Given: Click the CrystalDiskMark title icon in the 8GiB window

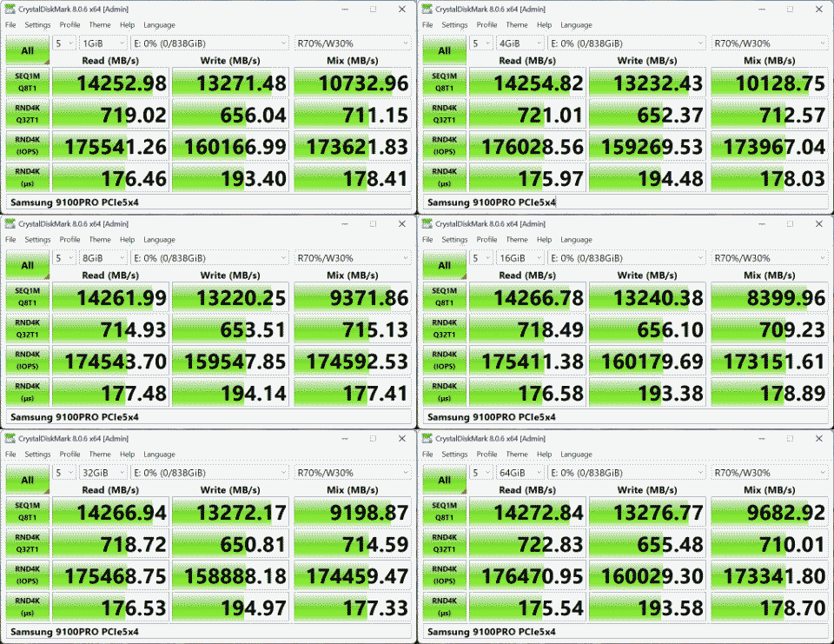Looking at the screenshot, I should pyautogui.click(x=10, y=224).
